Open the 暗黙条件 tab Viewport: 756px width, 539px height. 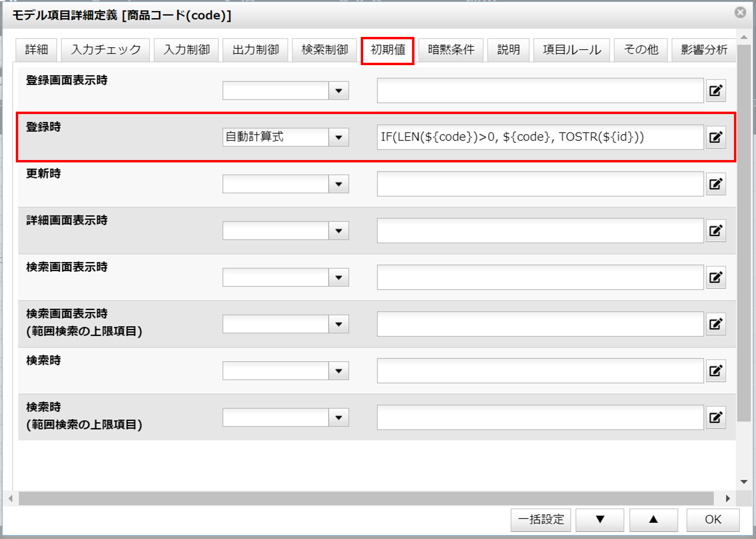(451, 50)
